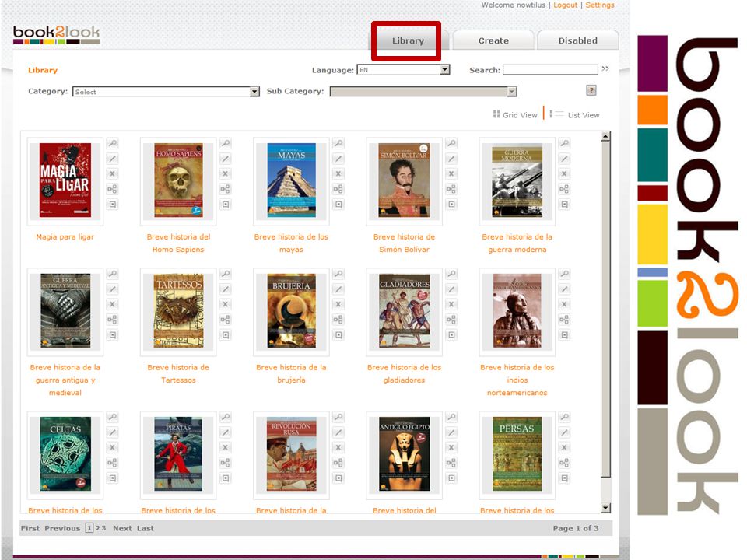Open the Tartessos book cover thumbnail
747x560 pixels.
click(x=179, y=310)
